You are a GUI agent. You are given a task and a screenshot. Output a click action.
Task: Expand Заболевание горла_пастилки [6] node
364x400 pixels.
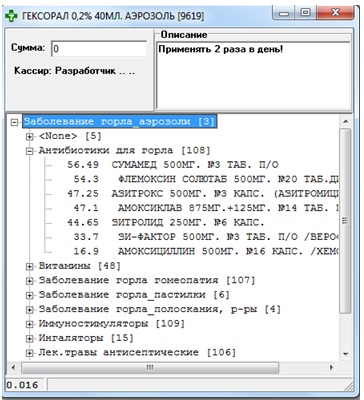30,295
